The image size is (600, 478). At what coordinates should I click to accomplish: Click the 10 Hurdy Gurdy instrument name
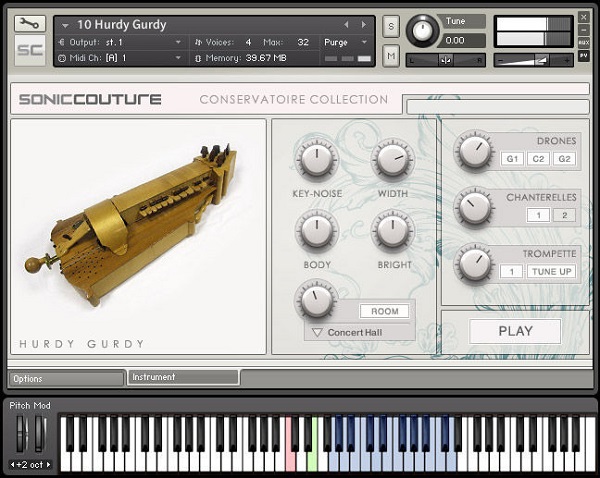click(x=122, y=25)
